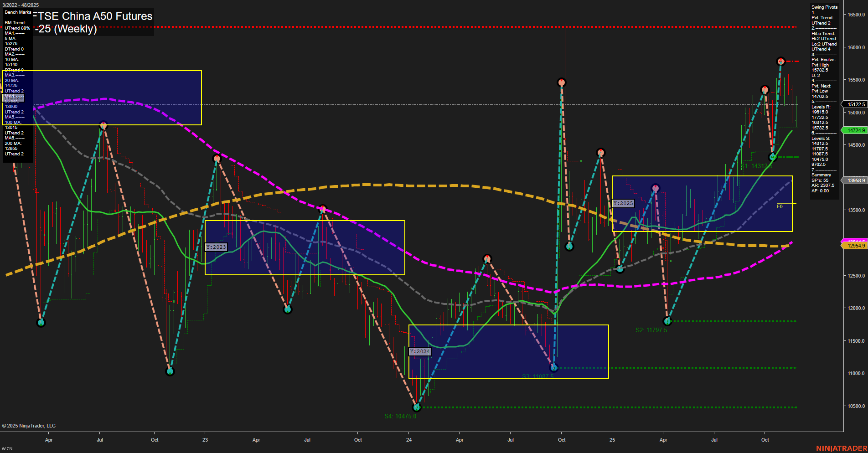Select the Y:2023 rectangle label

(x=217, y=247)
